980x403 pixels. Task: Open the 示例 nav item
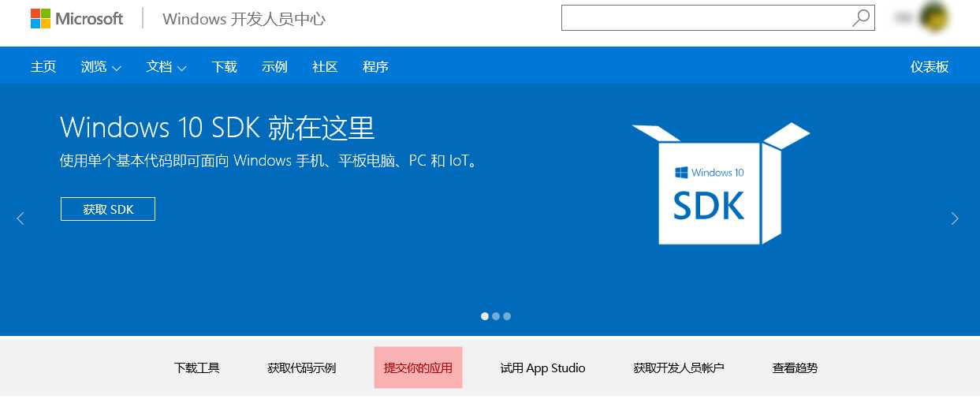274,67
